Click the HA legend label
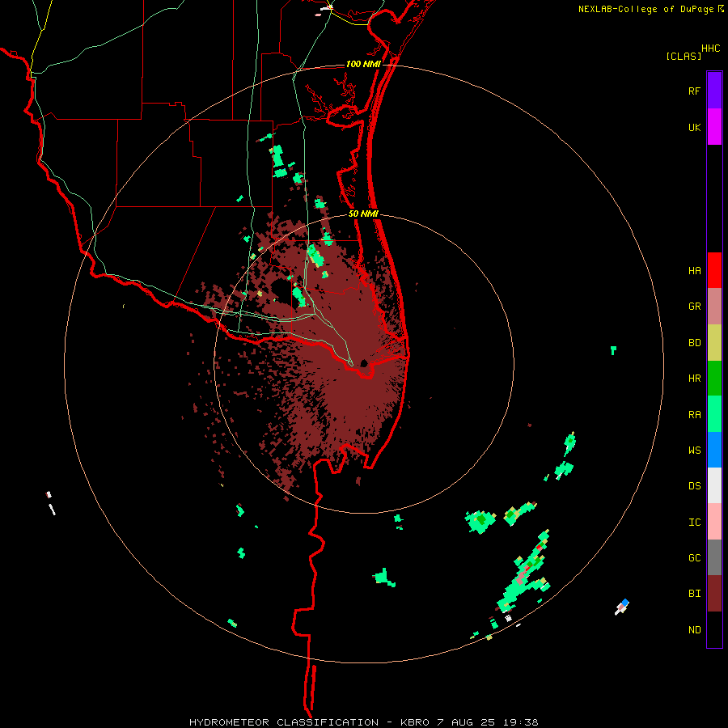 click(x=694, y=271)
